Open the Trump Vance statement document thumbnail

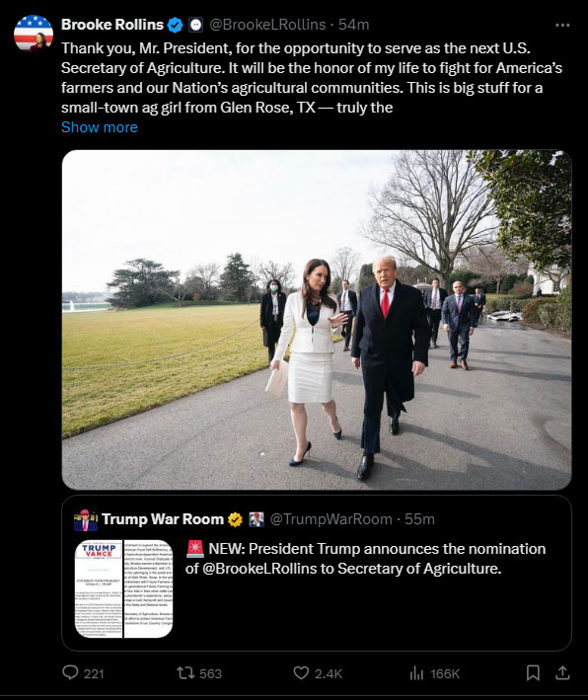tap(123, 588)
